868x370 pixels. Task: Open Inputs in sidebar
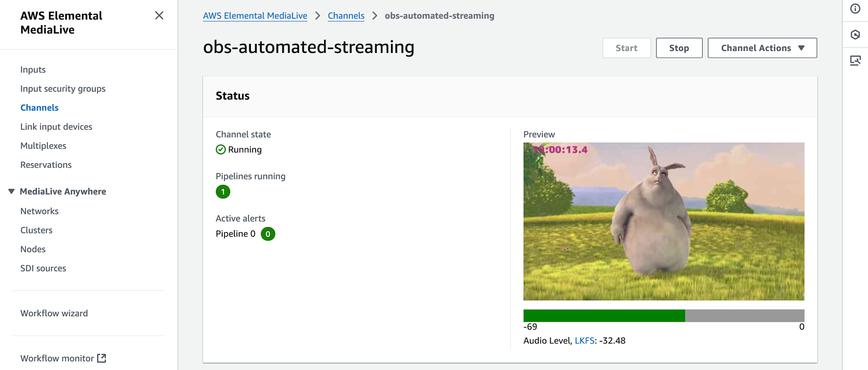click(33, 69)
